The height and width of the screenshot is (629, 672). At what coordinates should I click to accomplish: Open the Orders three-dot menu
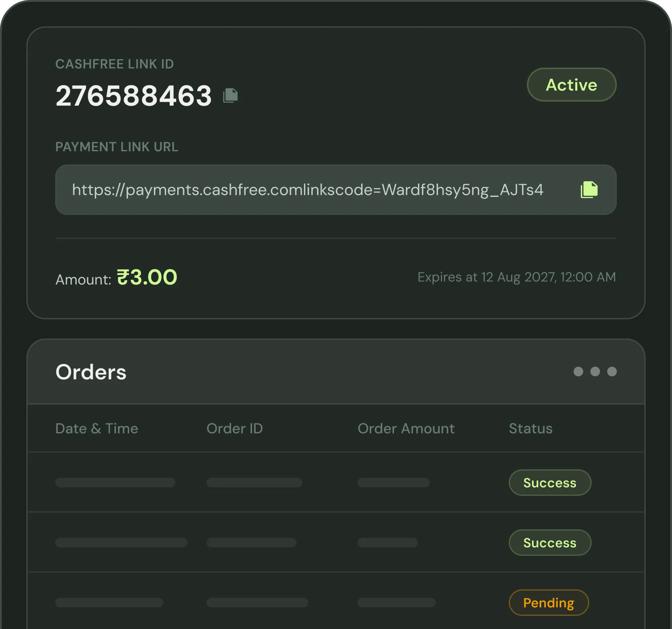coord(595,372)
